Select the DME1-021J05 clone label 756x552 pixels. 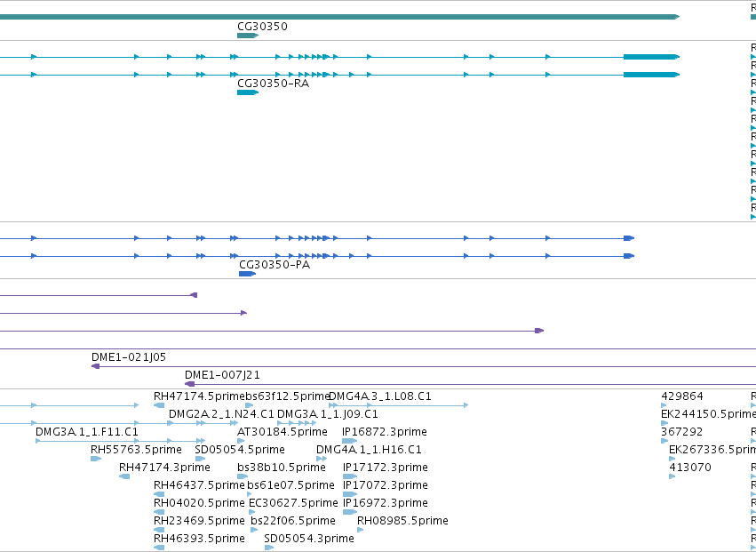(x=129, y=357)
